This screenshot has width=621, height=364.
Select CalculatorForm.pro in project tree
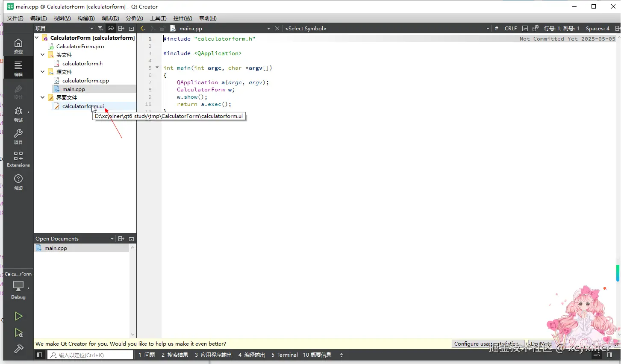coord(80,46)
